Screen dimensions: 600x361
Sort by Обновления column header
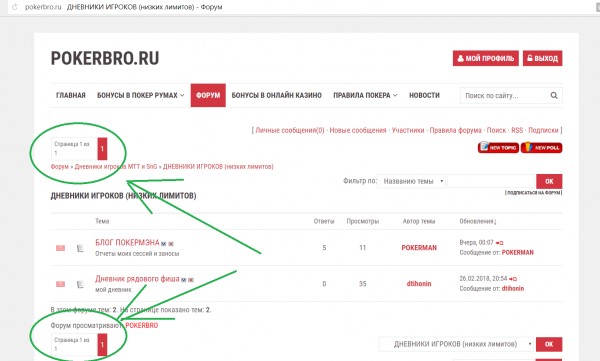(478, 221)
